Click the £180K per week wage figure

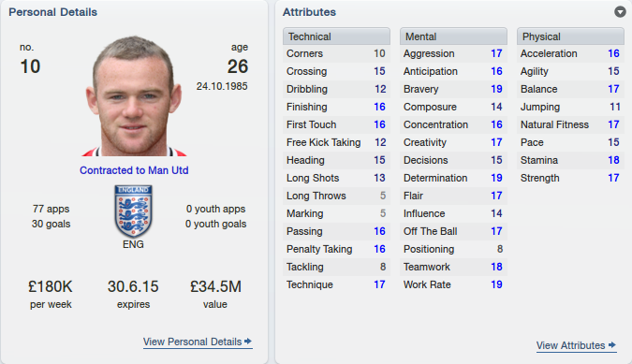pyautogui.click(x=51, y=286)
